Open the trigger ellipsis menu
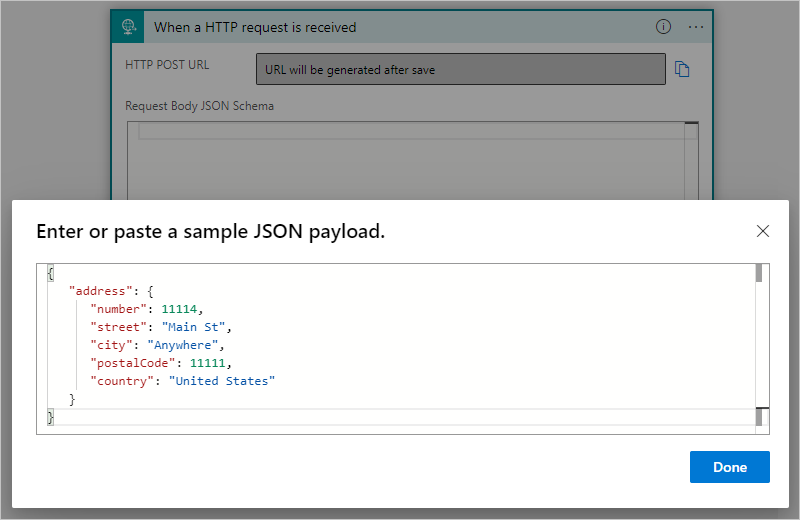This screenshot has width=800, height=520. [x=696, y=27]
